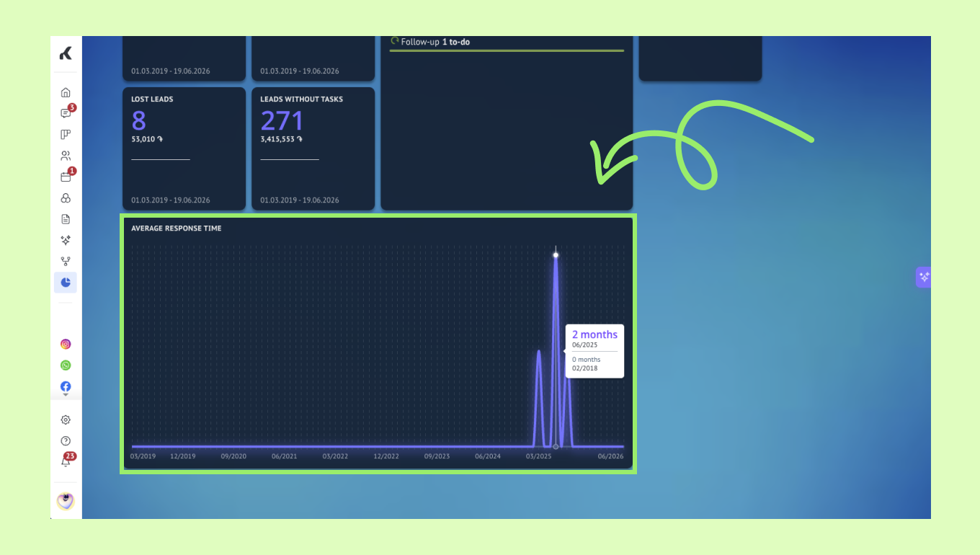
Task: Open the three-circles lists icon
Action: (66, 198)
